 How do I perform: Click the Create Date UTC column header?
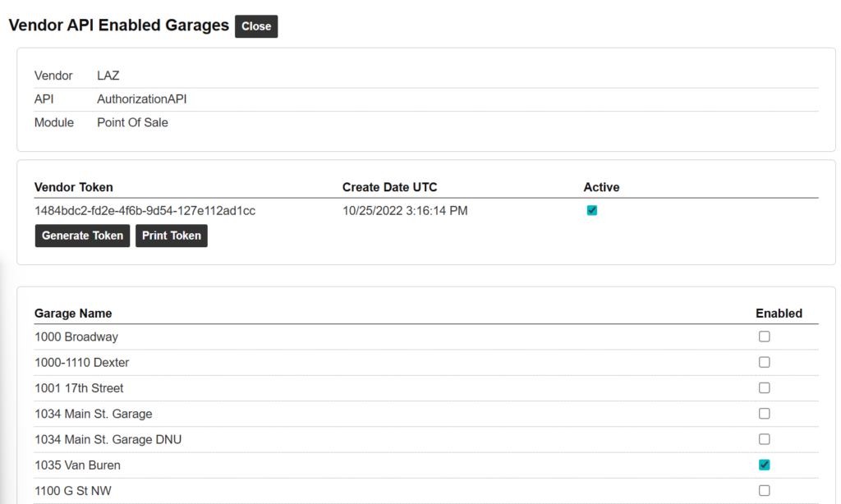395,187
